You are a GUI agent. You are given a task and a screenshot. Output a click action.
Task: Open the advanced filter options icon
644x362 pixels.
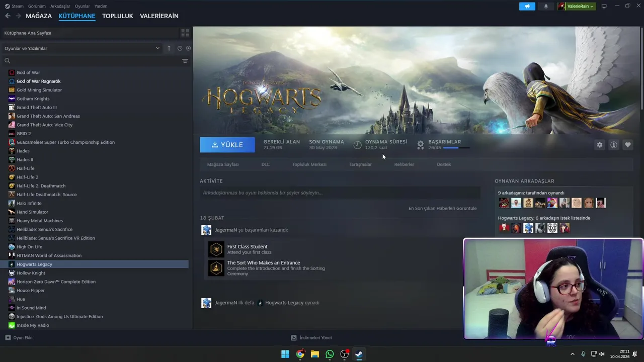(x=185, y=61)
